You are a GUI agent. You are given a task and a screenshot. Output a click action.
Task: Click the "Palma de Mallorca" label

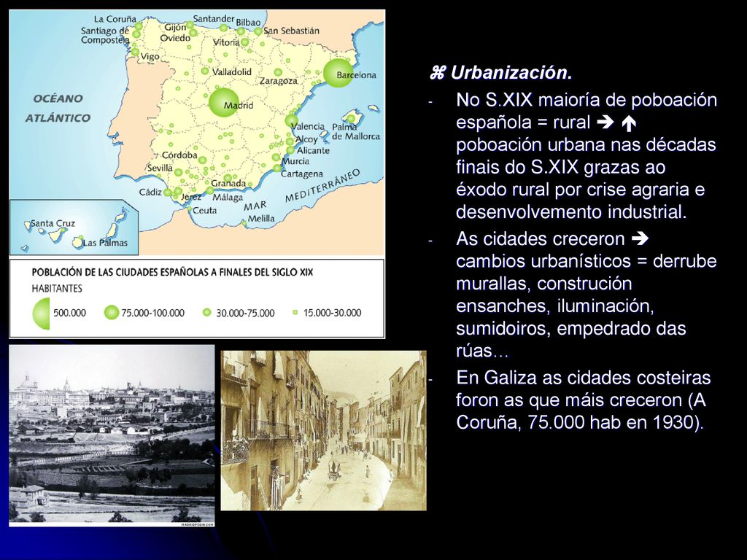point(356,131)
